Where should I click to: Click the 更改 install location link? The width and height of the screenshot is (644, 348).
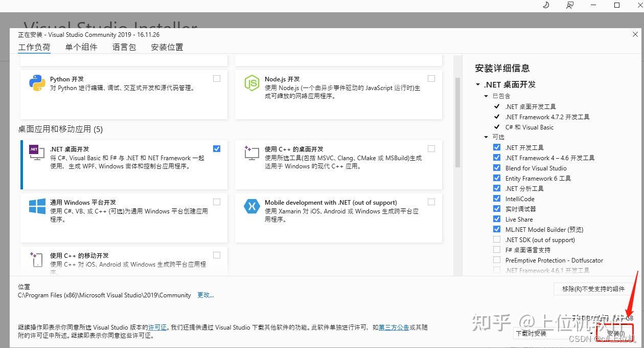point(205,295)
